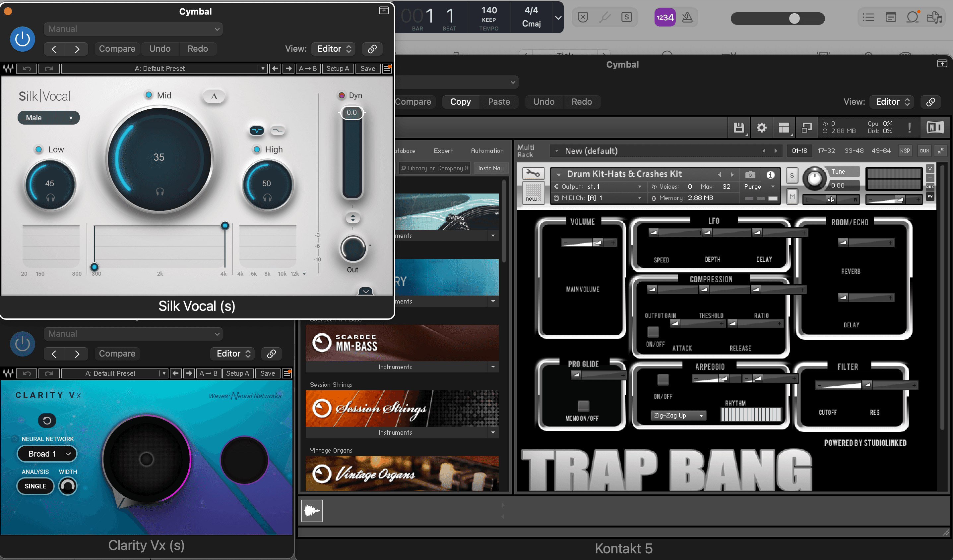Toggle Mono ON/OFF button in Pro Glide
The height and width of the screenshot is (560, 953).
(x=584, y=406)
